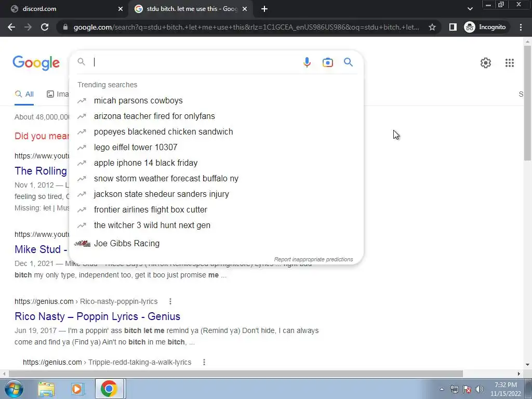This screenshot has width=532, height=399.
Task: Click Joe Gibbs Racing logo thumbnail
Action: pos(82,244)
